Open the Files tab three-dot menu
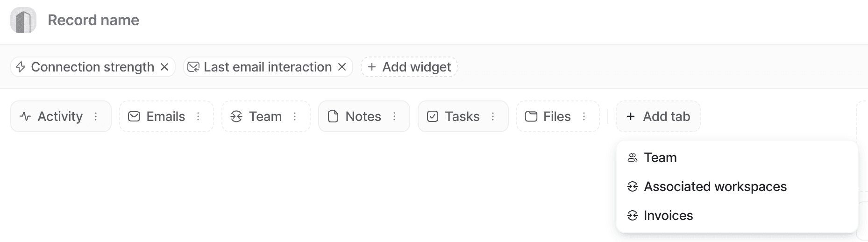 [584, 116]
